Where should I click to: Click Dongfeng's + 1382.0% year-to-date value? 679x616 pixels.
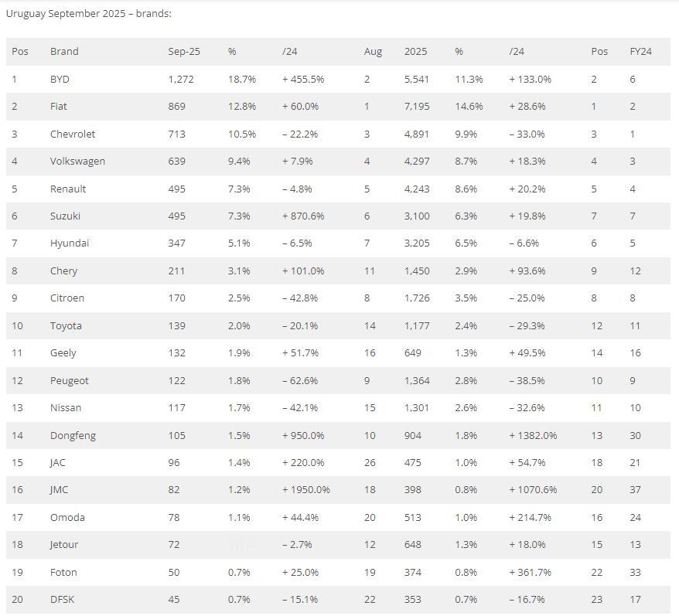533,435
